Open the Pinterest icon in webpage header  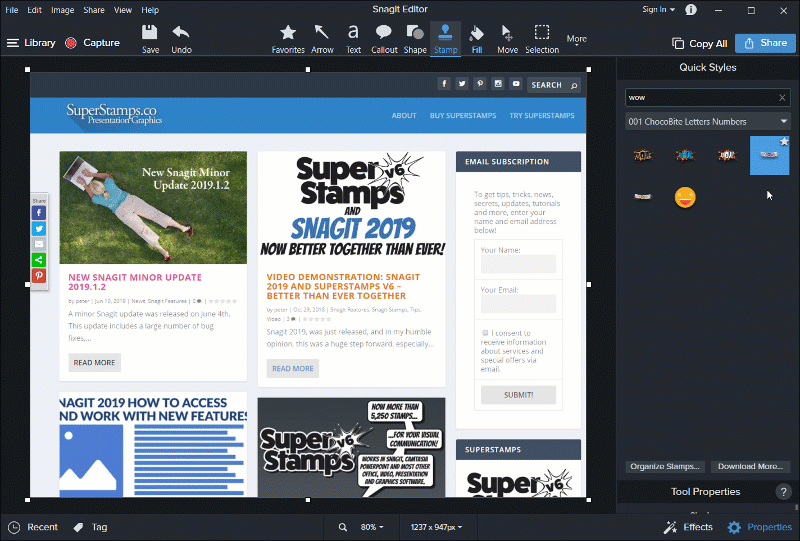point(480,84)
